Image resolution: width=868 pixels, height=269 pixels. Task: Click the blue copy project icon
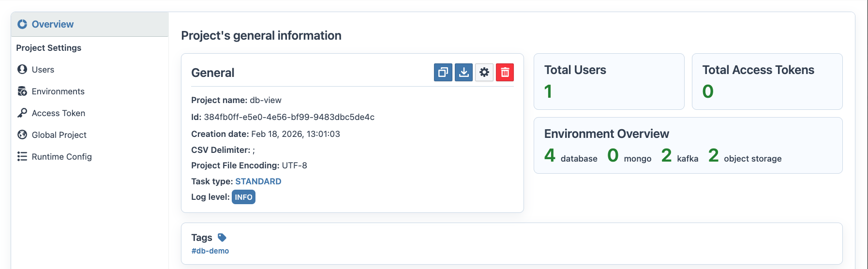click(x=443, y=73)
